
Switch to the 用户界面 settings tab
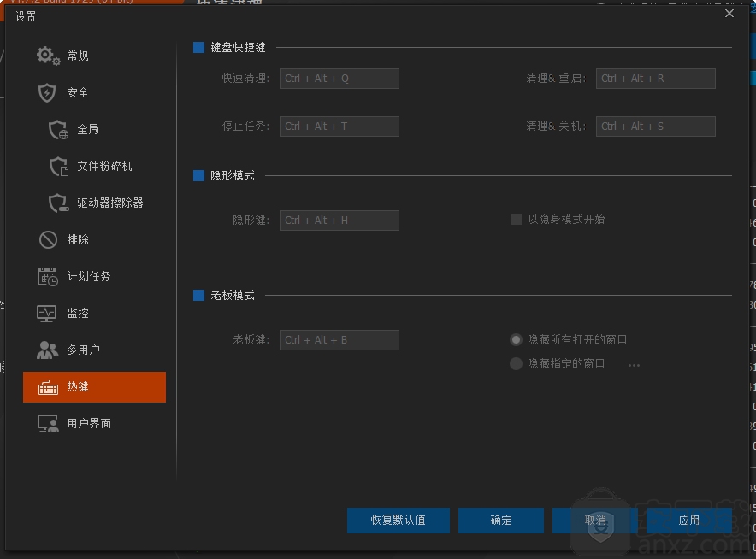(94, 424)
